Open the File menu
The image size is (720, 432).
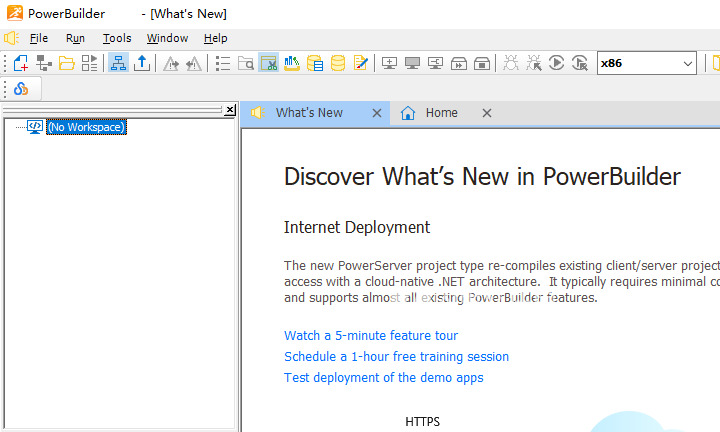[39, 38]
